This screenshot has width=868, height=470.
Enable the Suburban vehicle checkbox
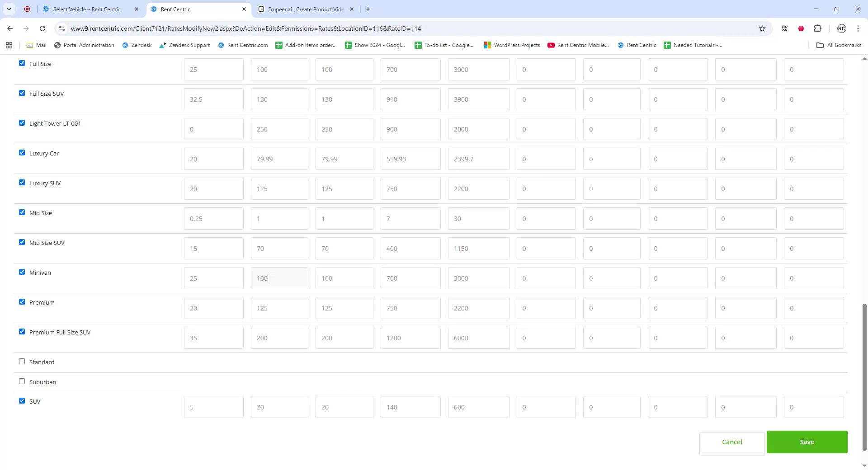pyautogui.click(x=21, y=381)
